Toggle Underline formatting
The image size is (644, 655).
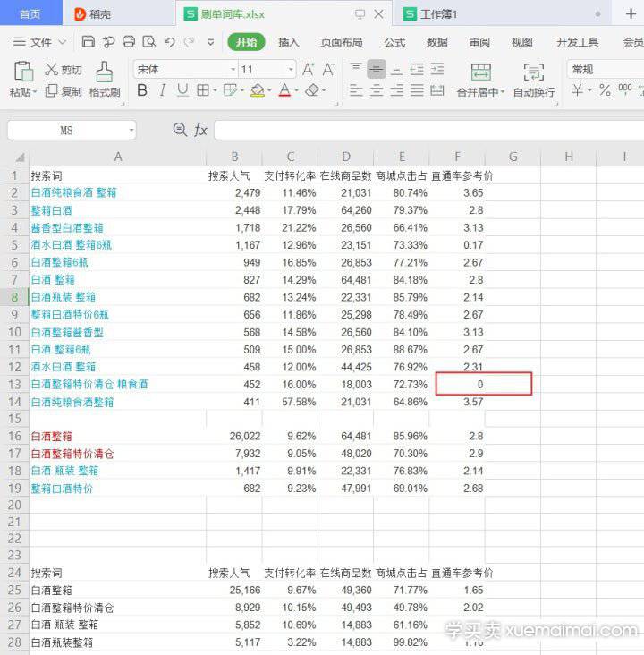(182, 90)
